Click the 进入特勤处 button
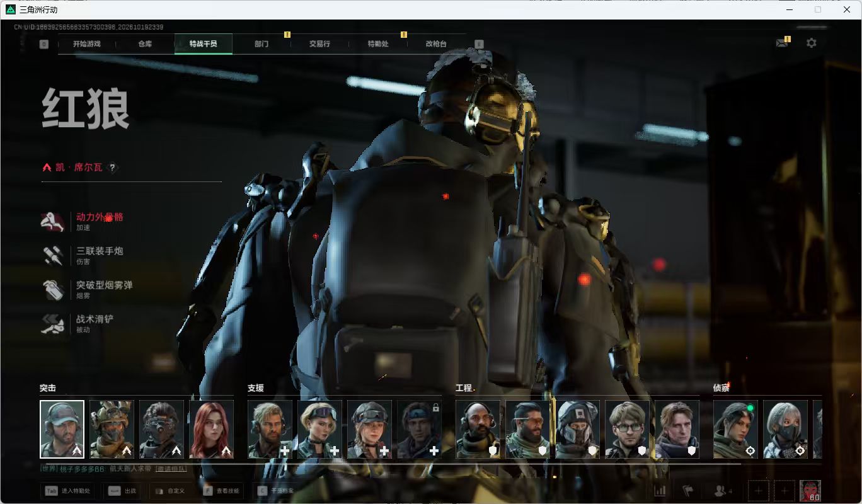 click(x=67, y=491)
